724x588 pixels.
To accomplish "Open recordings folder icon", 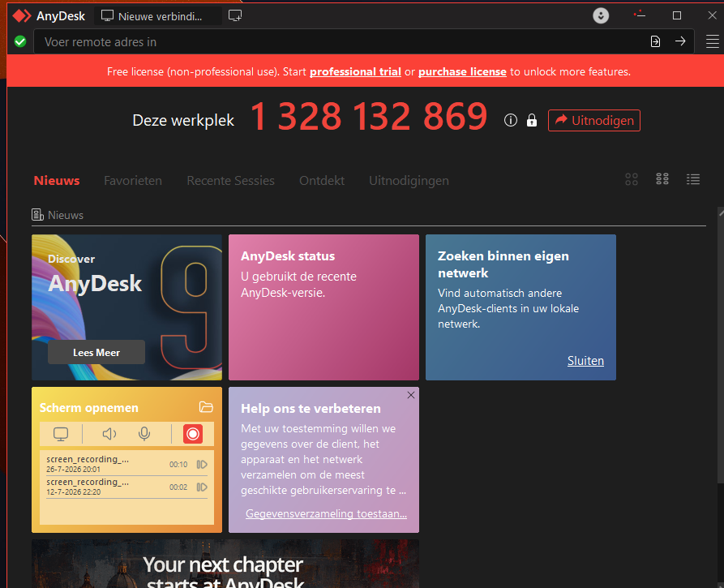I will click(x=206, y=407).
